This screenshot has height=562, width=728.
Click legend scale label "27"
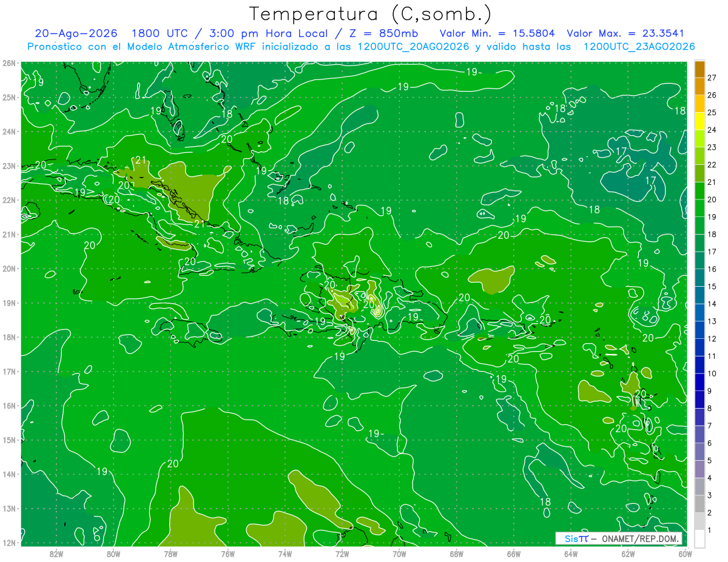(712, 78)
